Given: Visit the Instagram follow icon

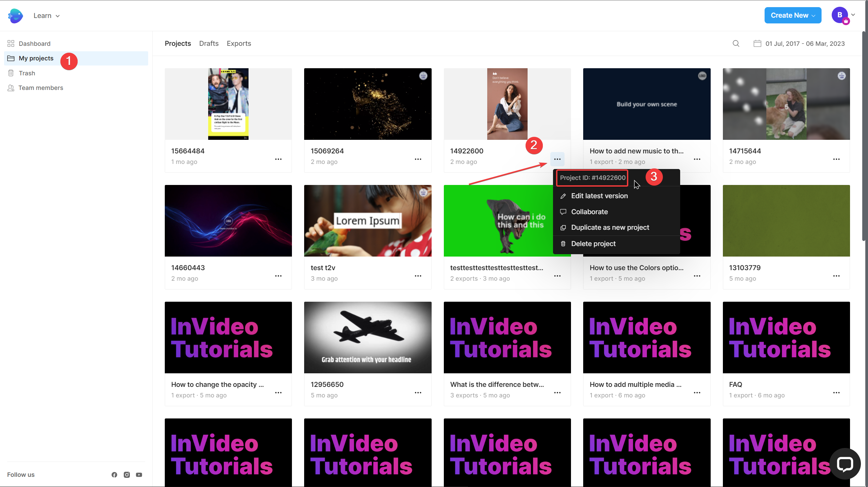Looking at the screenshot, I should click(x=127, y=475).
